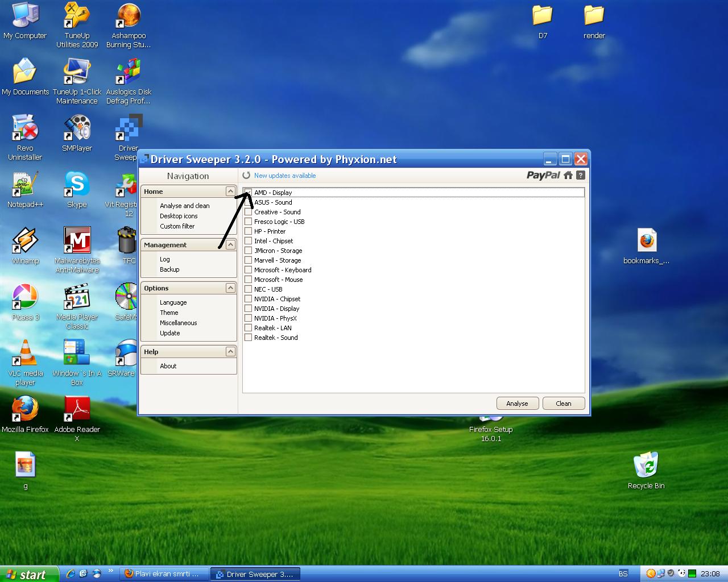Click the Driver Sweeper taskbar button
This screenshot has height=582, width=728.
coord(255,574)
